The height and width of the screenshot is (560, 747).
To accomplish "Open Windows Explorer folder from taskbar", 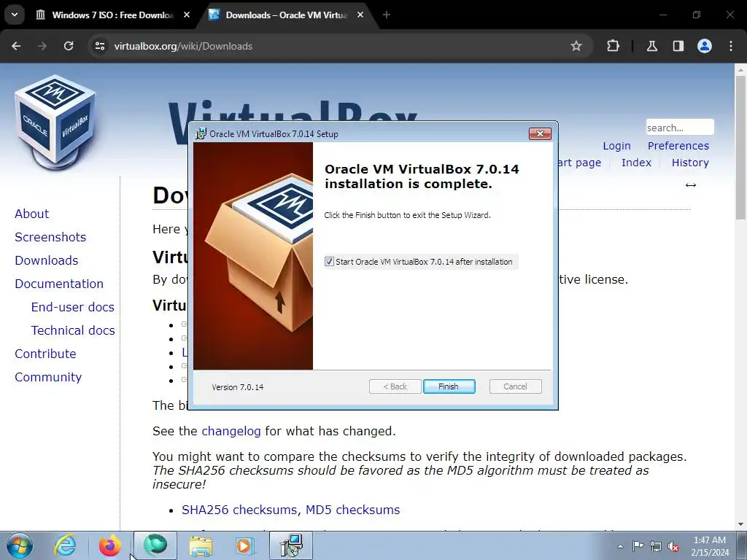I will click(x=201, y=545).
